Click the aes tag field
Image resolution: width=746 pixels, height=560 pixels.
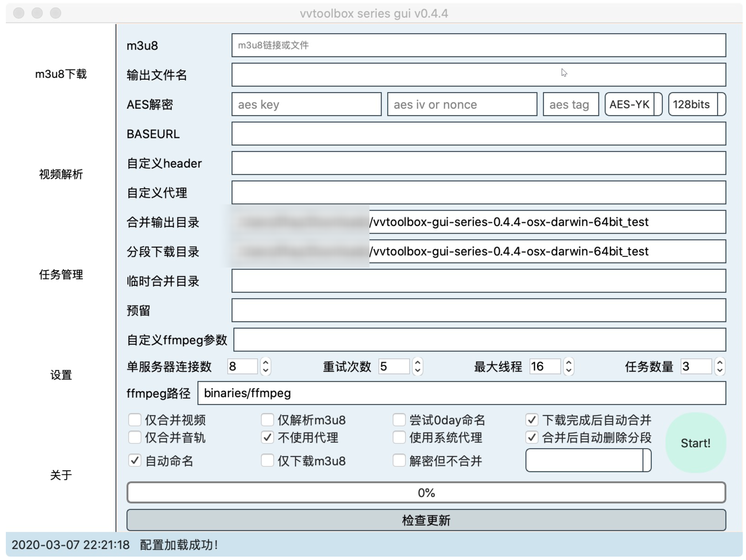[x=571, y=104]
